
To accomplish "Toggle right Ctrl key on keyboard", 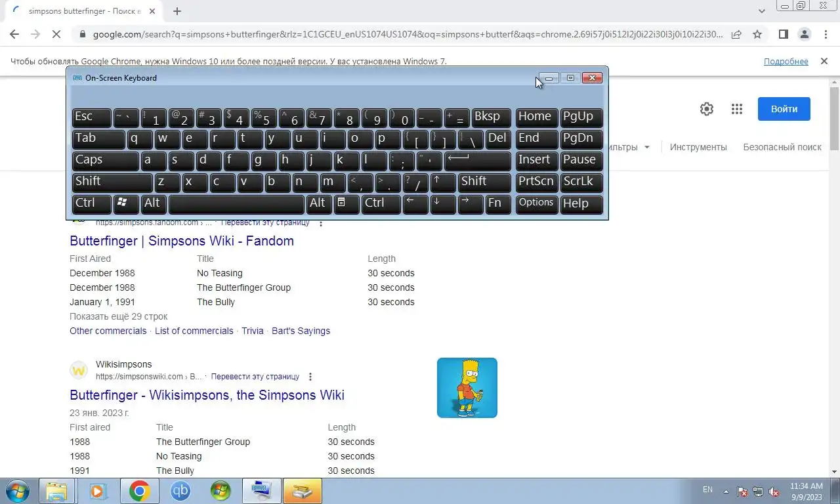I will point(381,203).
